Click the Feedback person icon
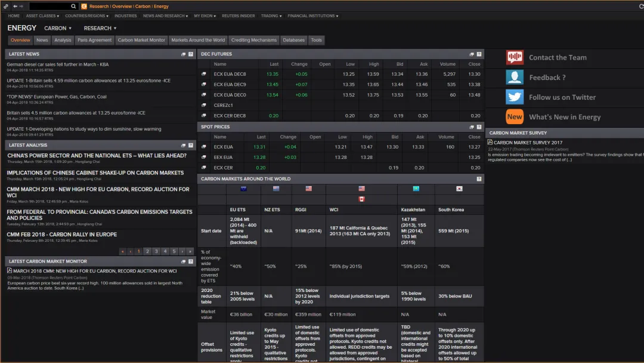The width and height of the screenshot is (644, 363). pyautogui.click(x=515, y=77)
